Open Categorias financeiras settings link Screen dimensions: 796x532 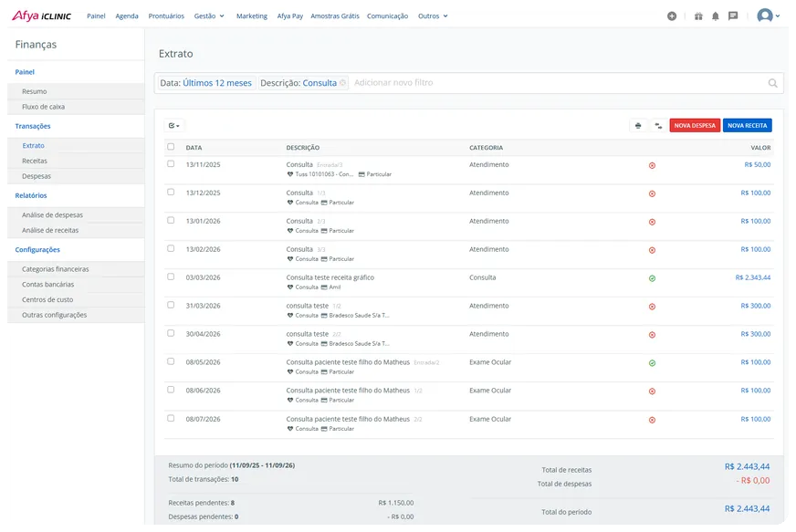pyautogui.click(x=56, y=269)
